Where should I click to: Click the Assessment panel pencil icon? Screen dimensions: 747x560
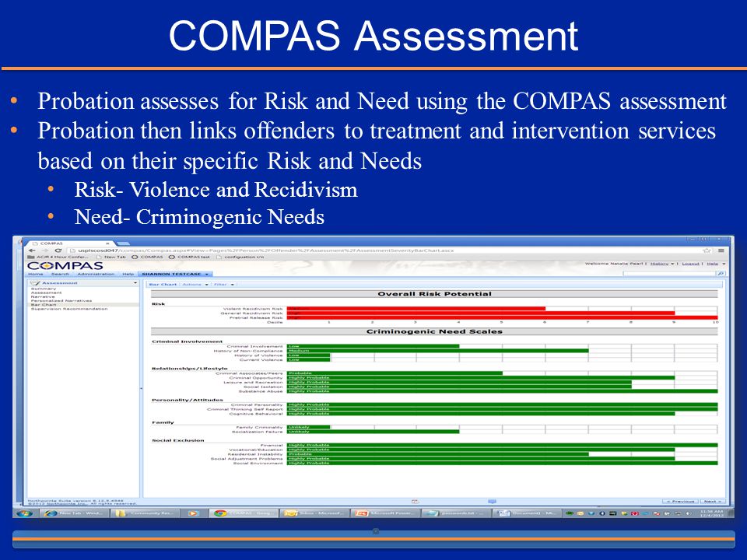pos(35,283)
